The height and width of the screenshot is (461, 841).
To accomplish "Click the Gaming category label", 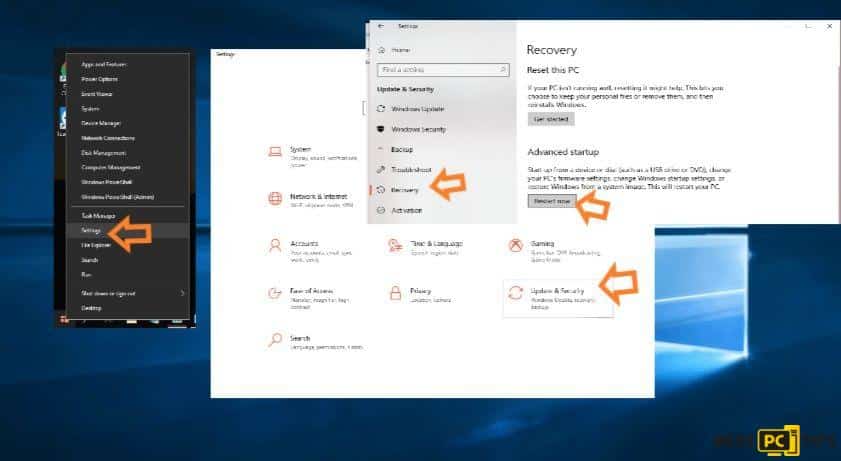I will 542,243.
